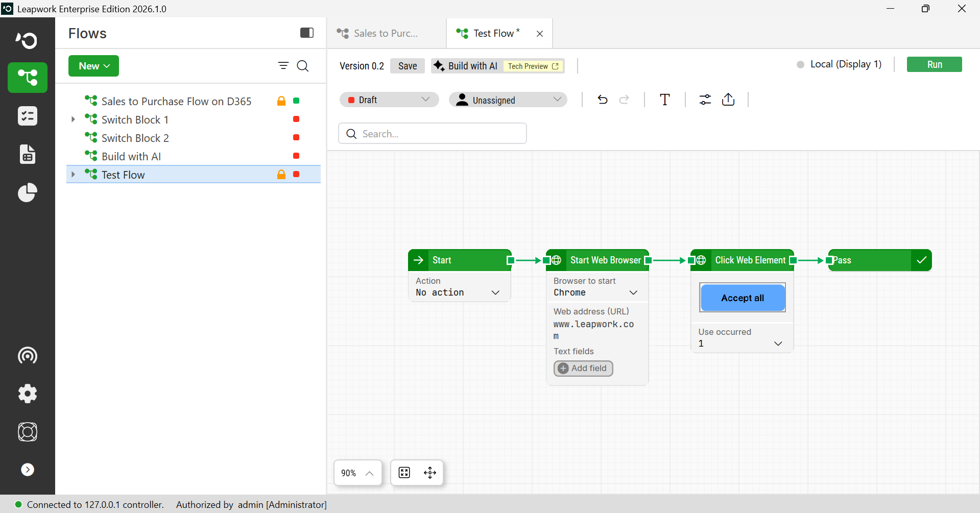This screenshot has height=513, width=980.
Task: Click the Start Web Browser globe icon
Action: (557, 260)
